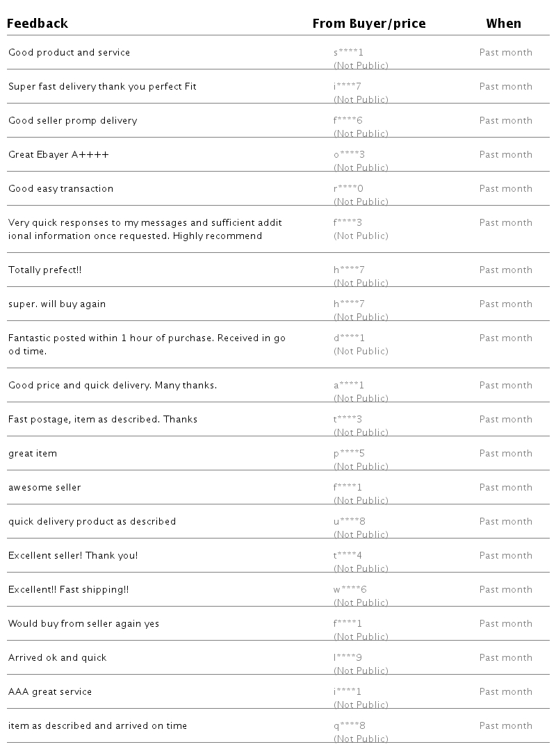
Task: Open buyer d****1 profile
Action: tap(349, 338)
